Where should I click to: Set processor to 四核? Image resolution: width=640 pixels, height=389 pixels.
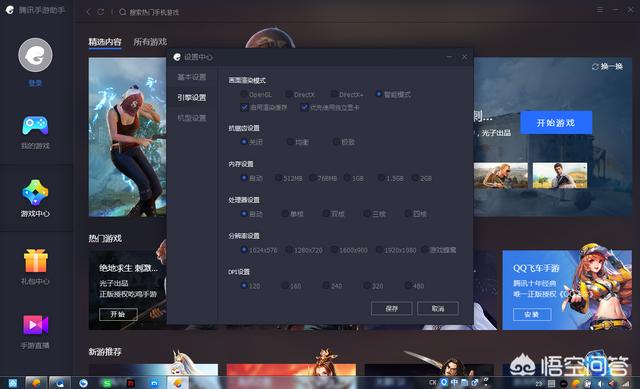coord(408,213)
